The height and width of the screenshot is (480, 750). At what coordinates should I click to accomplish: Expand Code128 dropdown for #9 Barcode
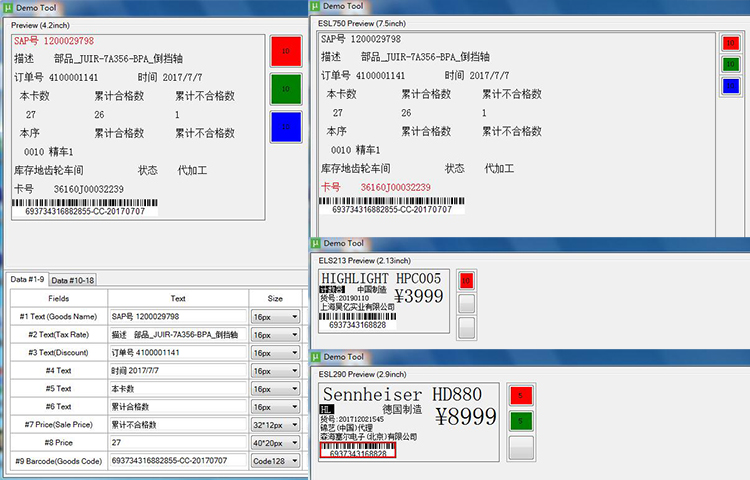[x=276, y=459]
